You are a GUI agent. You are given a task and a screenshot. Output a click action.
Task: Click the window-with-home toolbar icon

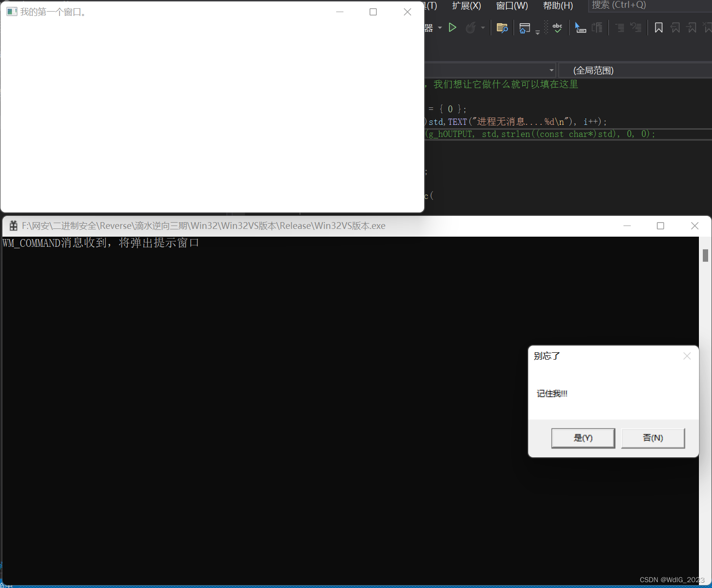point(524,28)
